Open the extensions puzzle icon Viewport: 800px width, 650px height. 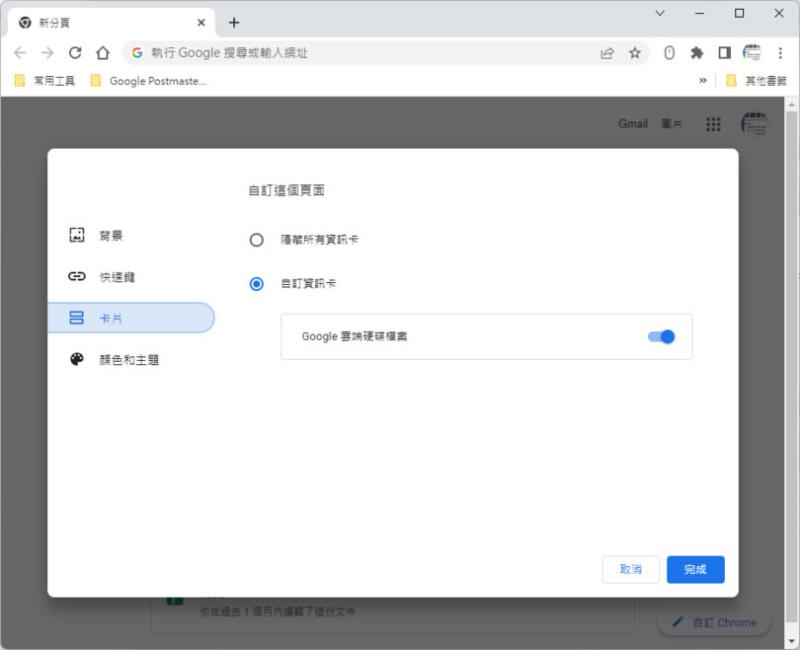[x=697, y=53]
